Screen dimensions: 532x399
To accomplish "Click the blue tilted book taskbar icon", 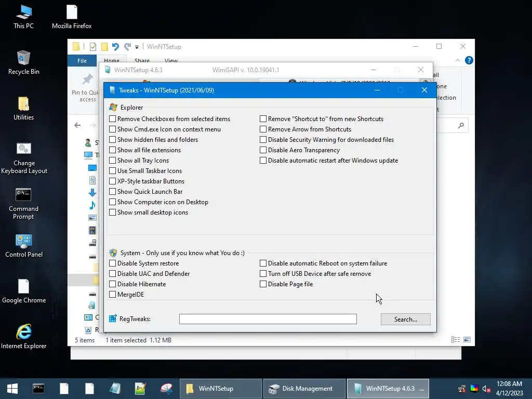I will (115, 389).
